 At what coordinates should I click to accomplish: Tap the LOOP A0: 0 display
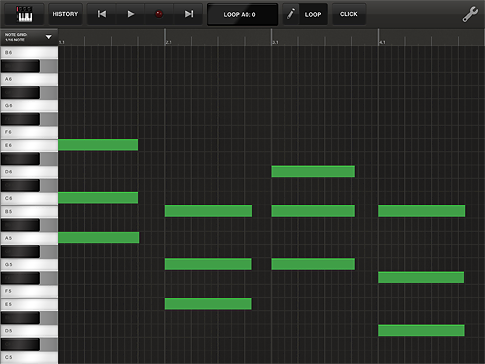click(x=242, y=14)
